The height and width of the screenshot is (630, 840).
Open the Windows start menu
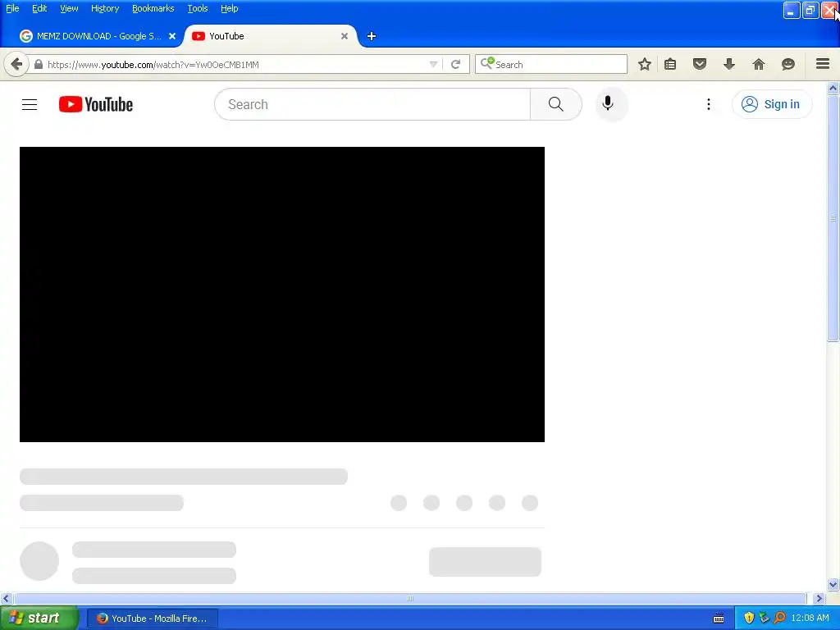(x=39, y=618)
